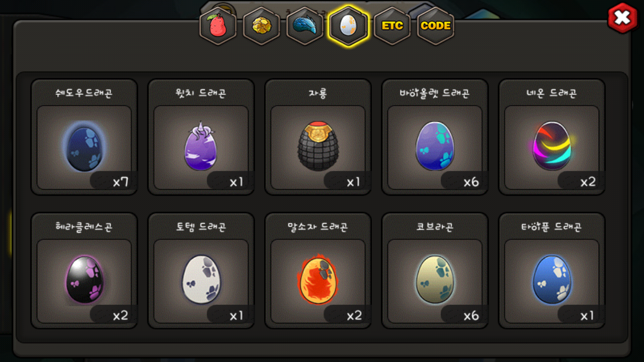Select the black pink 헤라클레스곤 egg
Image resolution: width=644 pixels, height=362 pixels.
[x=84, y=281]
